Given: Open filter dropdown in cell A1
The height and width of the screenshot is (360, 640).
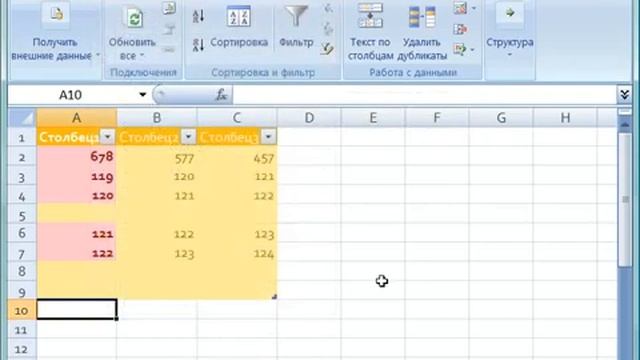Looking at the screenshot, I should (x=108, y=137).
